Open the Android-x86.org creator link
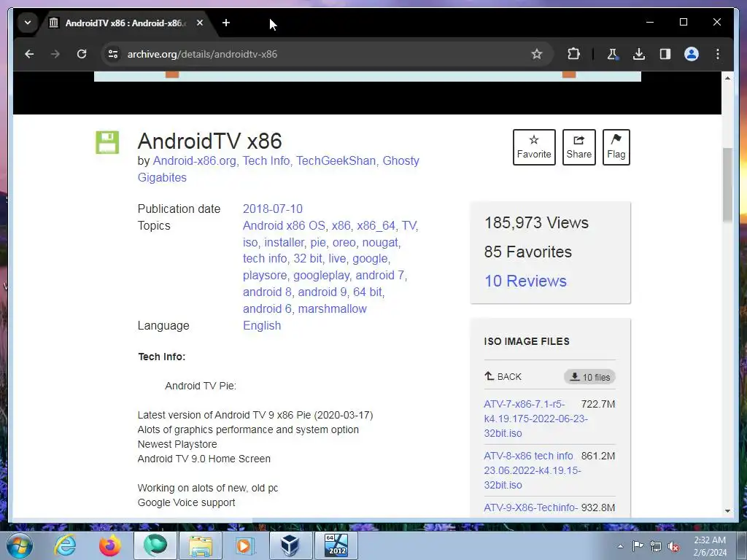 [x=194, y=161]
